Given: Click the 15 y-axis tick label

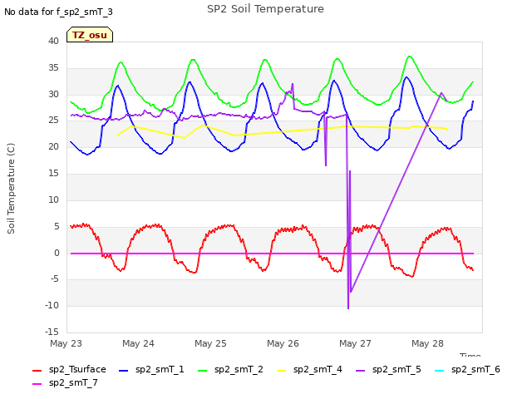Looking at the screenshot, I should tap(53, 173).
